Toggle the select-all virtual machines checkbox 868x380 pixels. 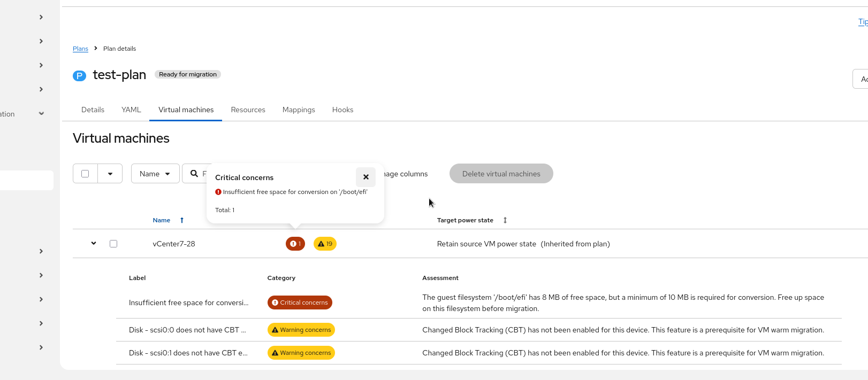[x=85, y=174]
